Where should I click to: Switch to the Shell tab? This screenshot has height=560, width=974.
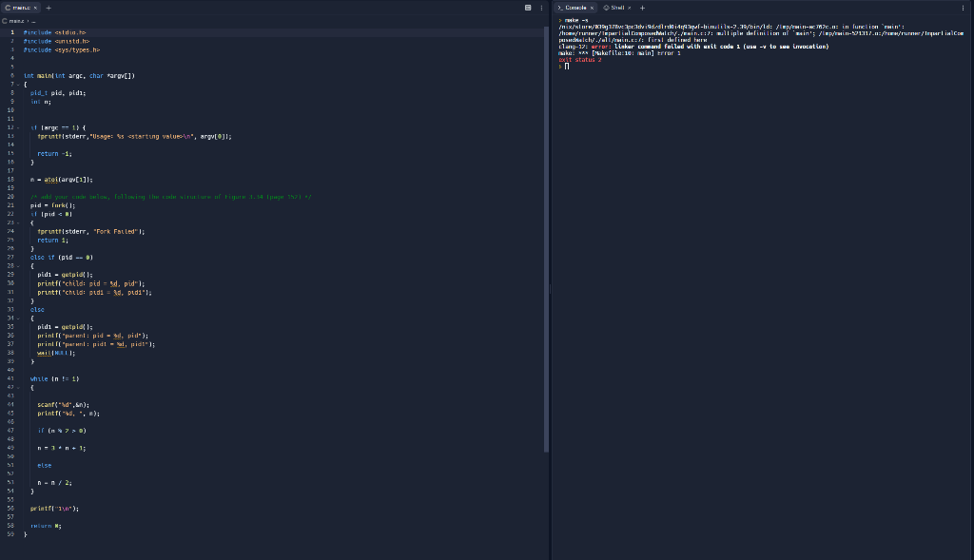pos(618,8)
